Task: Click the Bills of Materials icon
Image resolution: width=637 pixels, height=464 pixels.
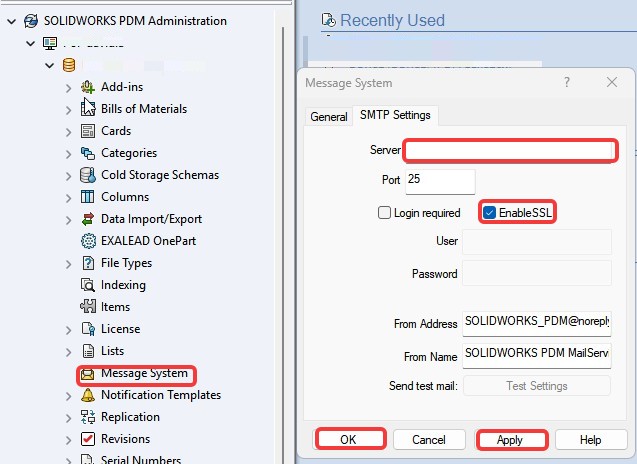Action: pos(88,108)
